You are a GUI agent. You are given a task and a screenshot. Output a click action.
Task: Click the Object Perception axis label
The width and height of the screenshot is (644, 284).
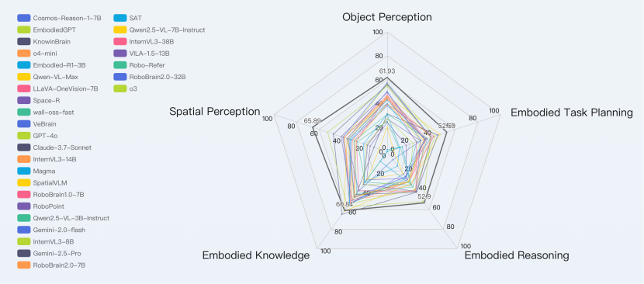click(x=387, y=17)
